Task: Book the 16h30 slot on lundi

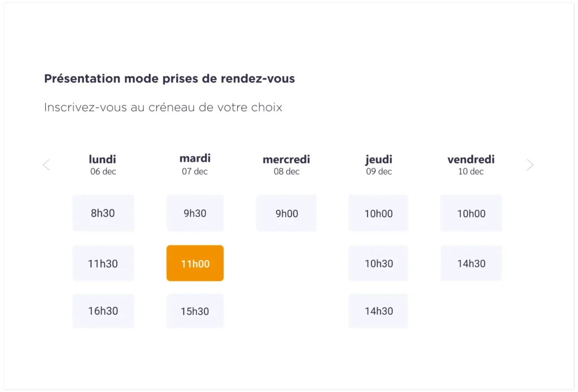Action: click(103, 311)
